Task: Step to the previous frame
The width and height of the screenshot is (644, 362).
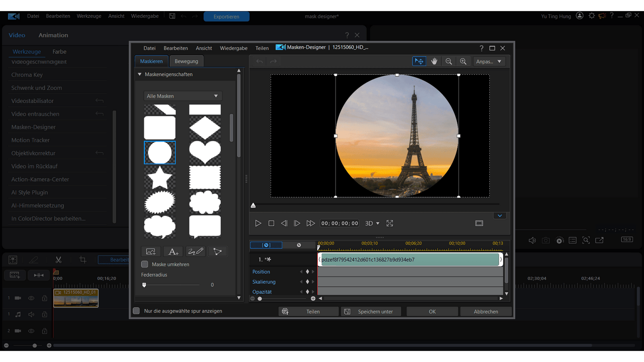Action: pos(284,224)
